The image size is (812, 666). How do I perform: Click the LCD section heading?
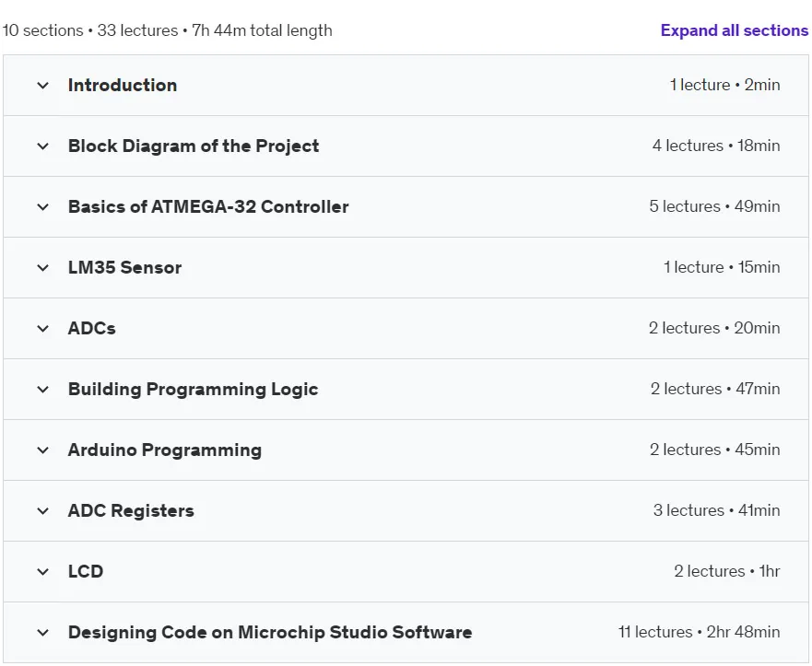click(x=86, y=571)
